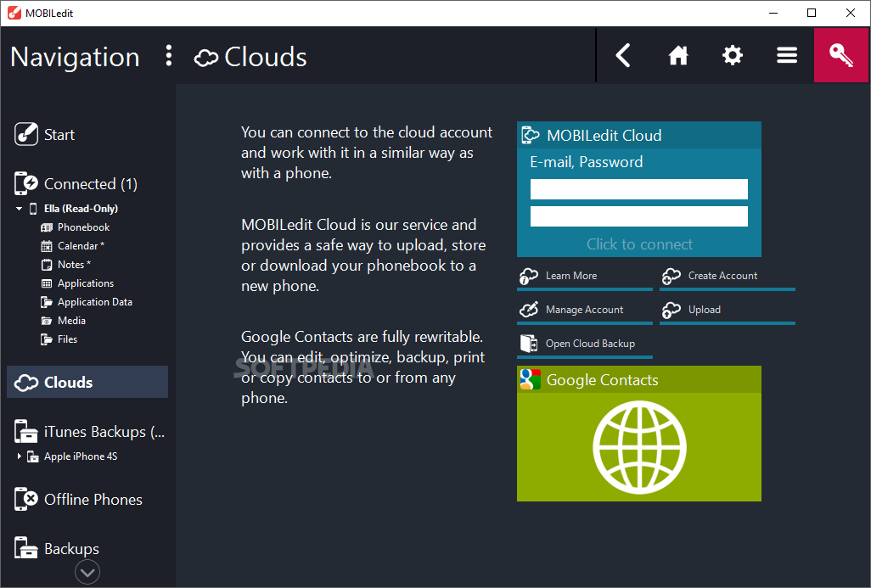This screenshot has width=871, height=588.
Task: Click the Create Account link
Action: pyautogui.click(x=722, y=276)
